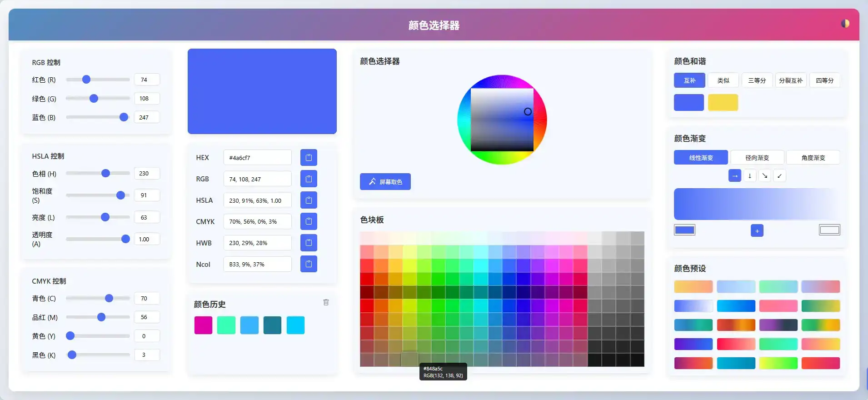Adjust the 透明度 (A) slider
This screenshot has height=400, width=868.
click(x=98, y=239)
